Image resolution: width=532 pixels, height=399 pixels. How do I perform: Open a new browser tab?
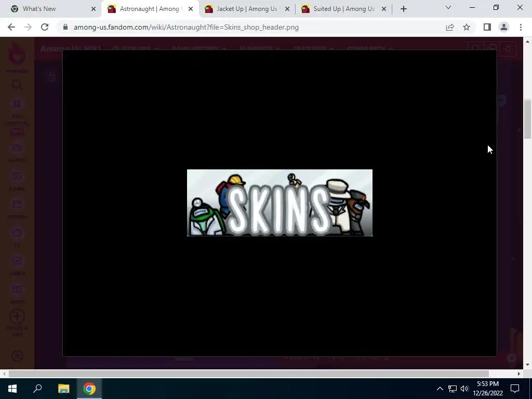[x=403, y=9]
